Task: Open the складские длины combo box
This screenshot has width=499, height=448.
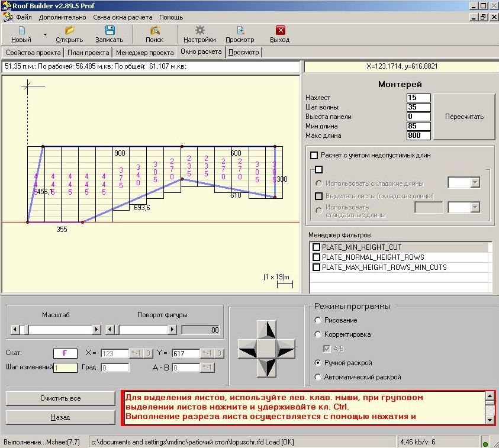Action: (463, 183)
